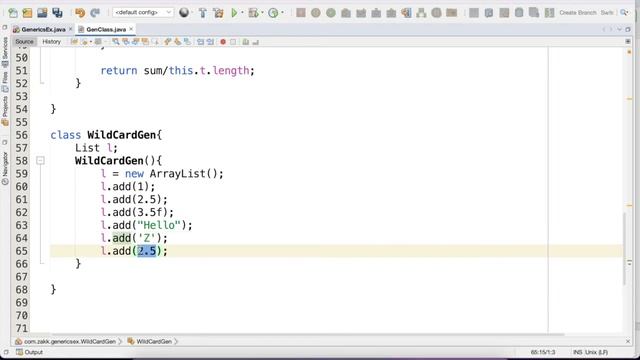
Task: Close the GenClass.java tab
Action: [131, 29]
